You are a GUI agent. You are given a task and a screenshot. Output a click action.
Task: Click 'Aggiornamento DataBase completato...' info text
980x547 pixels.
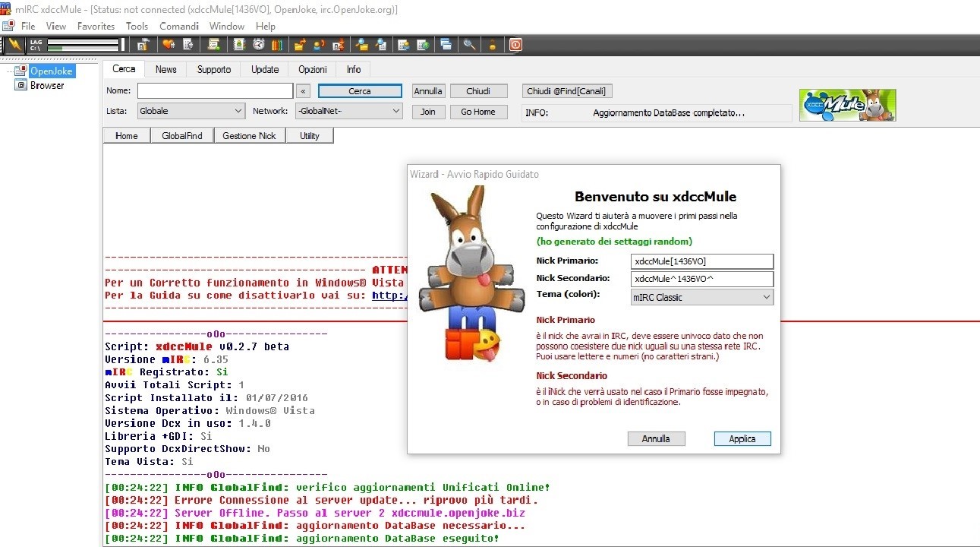coord(669,113)
